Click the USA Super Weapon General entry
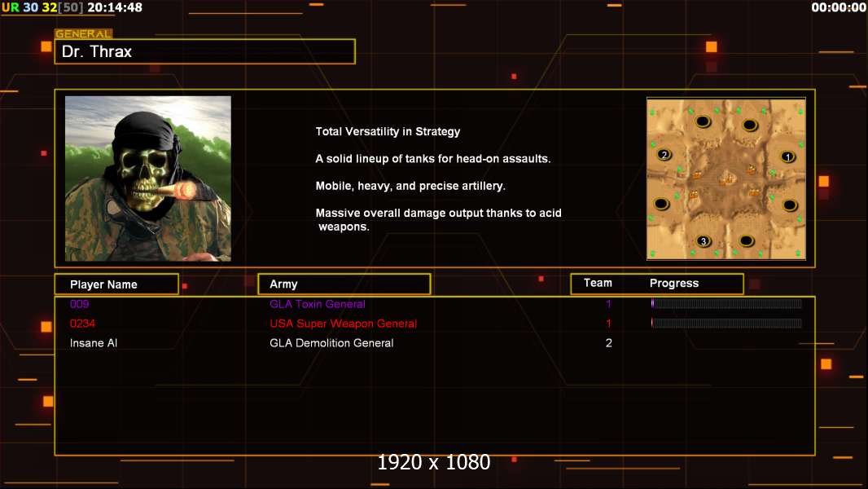 point(344,324)
